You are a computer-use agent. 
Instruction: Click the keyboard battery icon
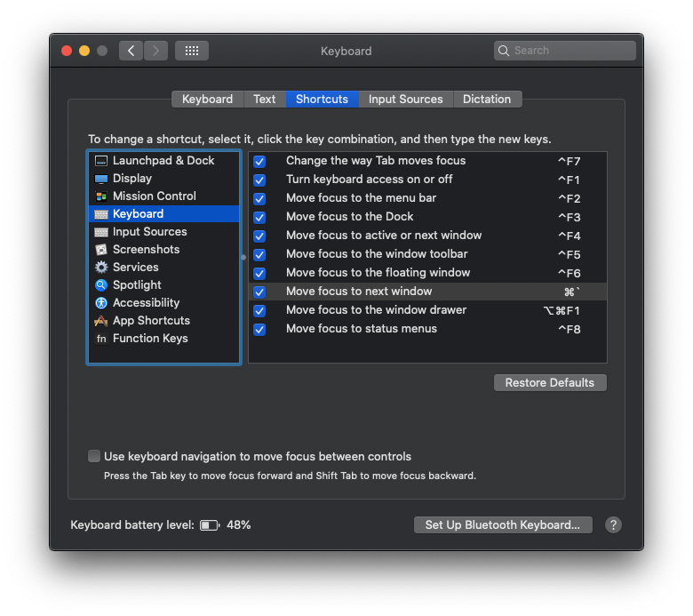click(210, 525)
